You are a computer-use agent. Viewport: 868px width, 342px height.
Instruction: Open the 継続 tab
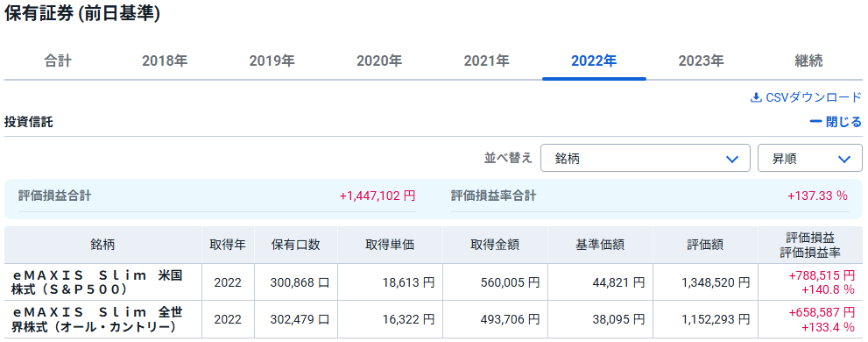tap(808, 61)
